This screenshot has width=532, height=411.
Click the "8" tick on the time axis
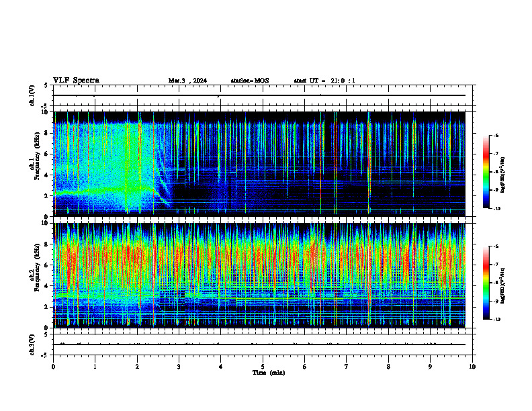[x=388, y=367]
